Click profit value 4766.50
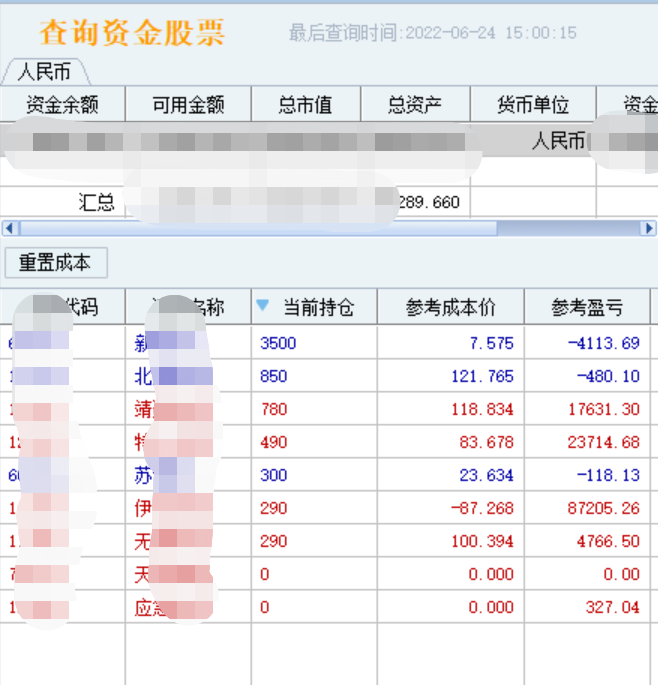 608,541
